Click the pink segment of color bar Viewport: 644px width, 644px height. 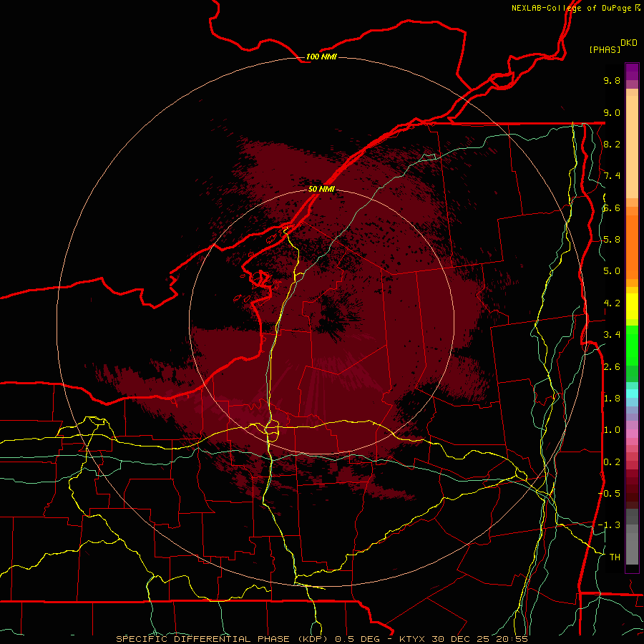[632, 434]
